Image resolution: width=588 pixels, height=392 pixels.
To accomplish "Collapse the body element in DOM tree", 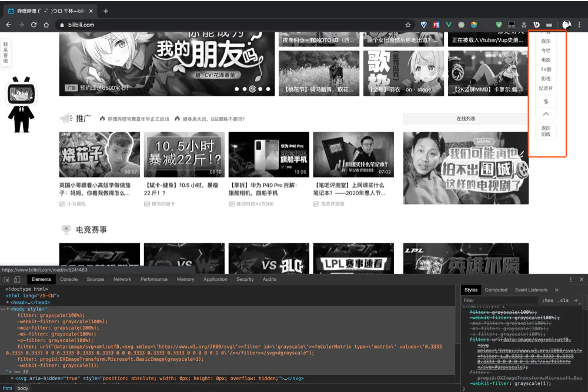I will pos(8,309).
